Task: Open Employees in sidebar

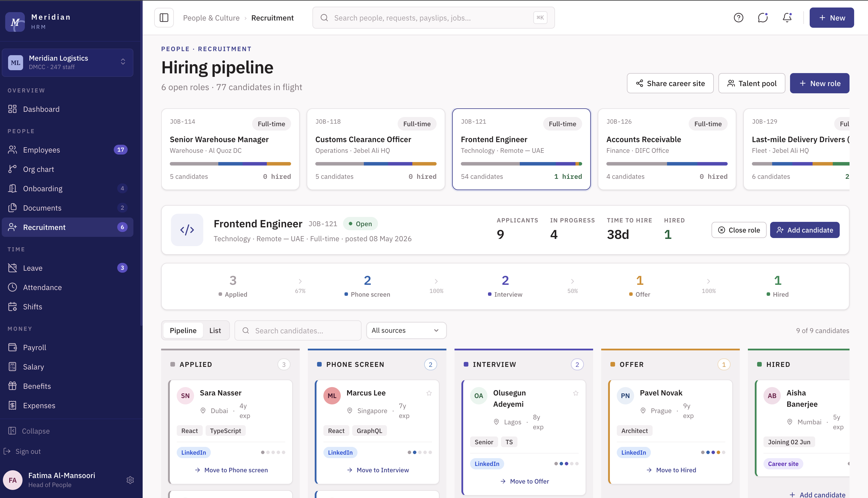Action: point(67,150)
